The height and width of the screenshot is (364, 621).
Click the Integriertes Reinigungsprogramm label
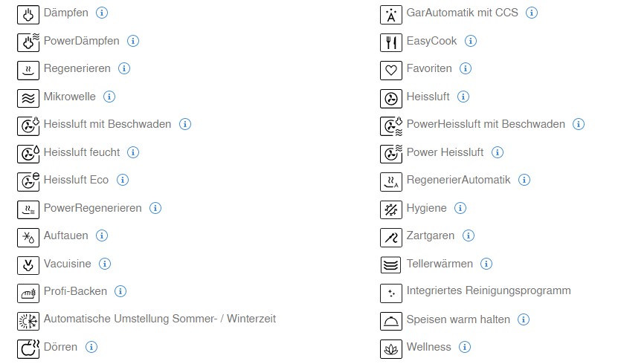(x=489, y=290)
